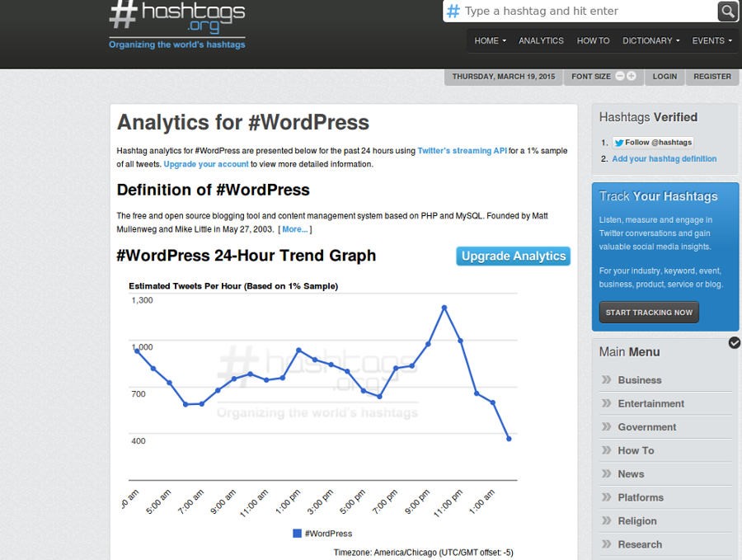Click the Thursday, March 19, 2015 date tab
The height and width of the screenshot is (560, 742).
pos(504,77)
